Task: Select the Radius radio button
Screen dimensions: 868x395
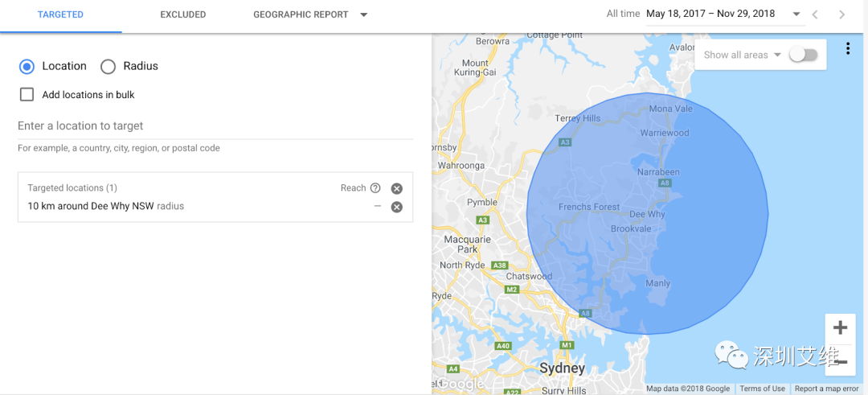Action: 108,66
